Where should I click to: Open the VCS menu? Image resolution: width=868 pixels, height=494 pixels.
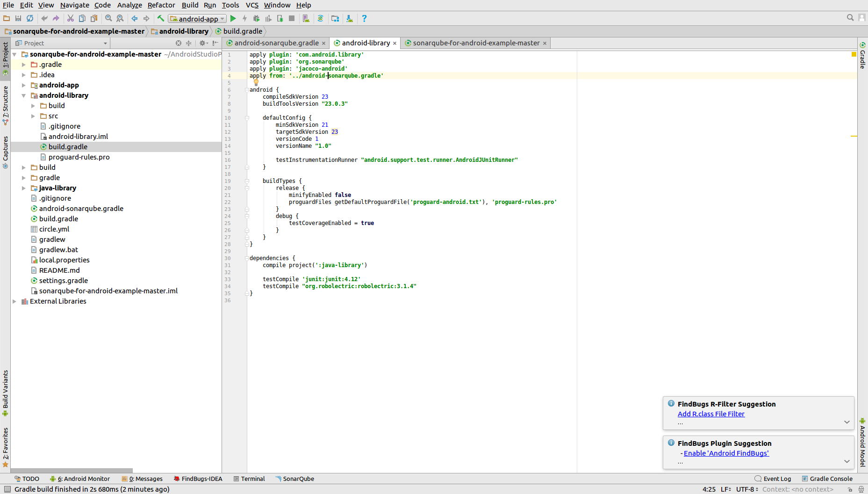click(x=252, y=5)
